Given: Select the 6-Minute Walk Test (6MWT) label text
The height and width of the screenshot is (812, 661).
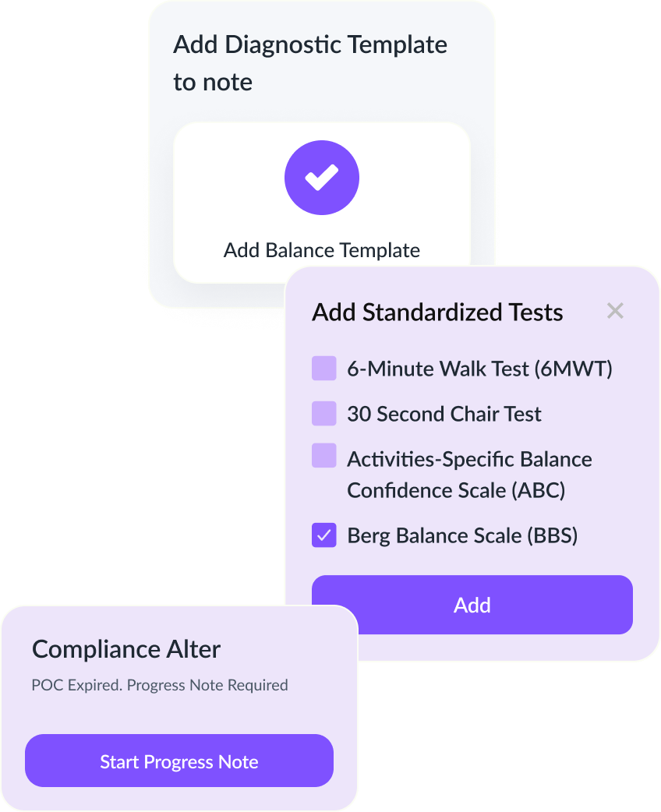Looking at the screenshot, I should (x=479, y=369).
